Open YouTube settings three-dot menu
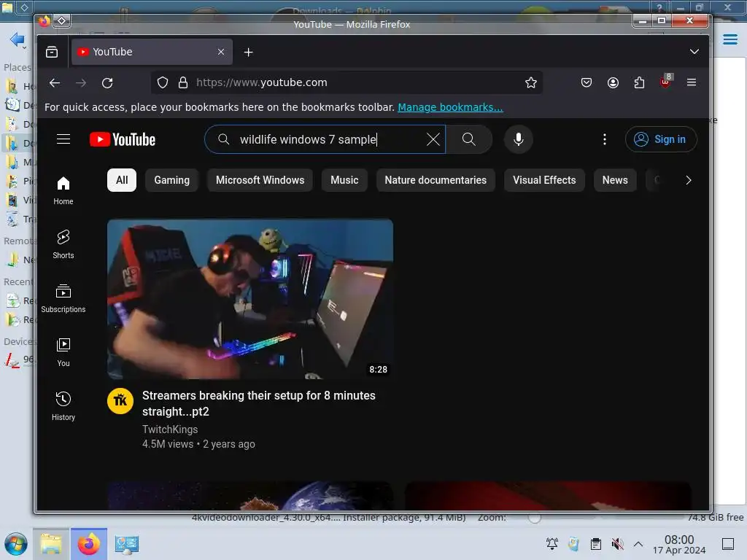Screen dimensions: 747x560 point(605,139)
